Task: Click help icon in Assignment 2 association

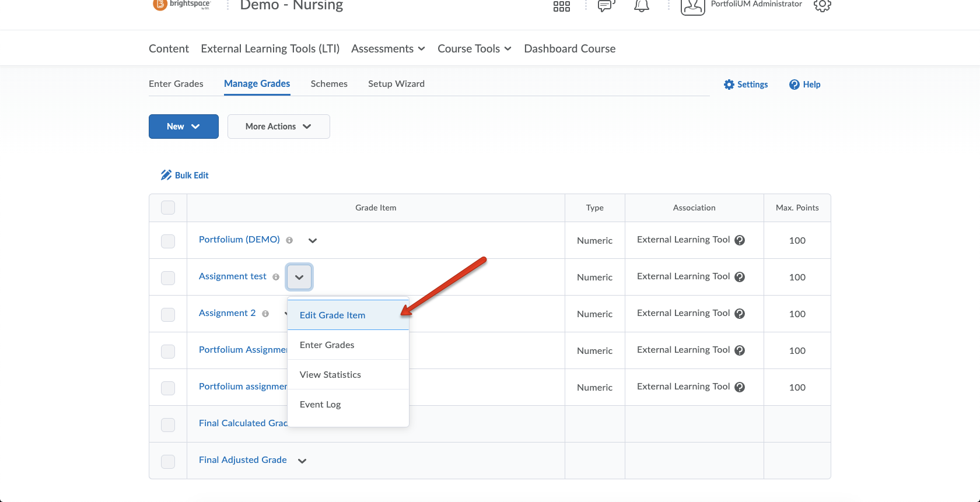Action: pyautogui.click(x=740, y=314)
